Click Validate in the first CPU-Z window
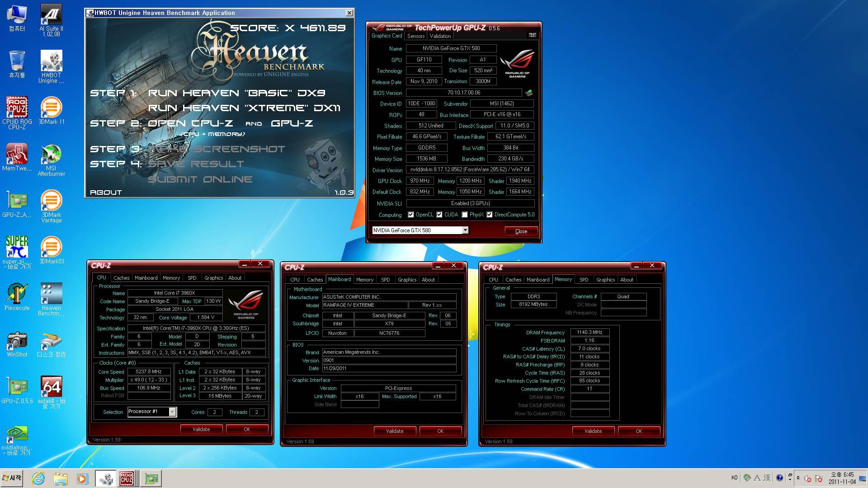This screenshot has height=488, width=868. point(201,429)
